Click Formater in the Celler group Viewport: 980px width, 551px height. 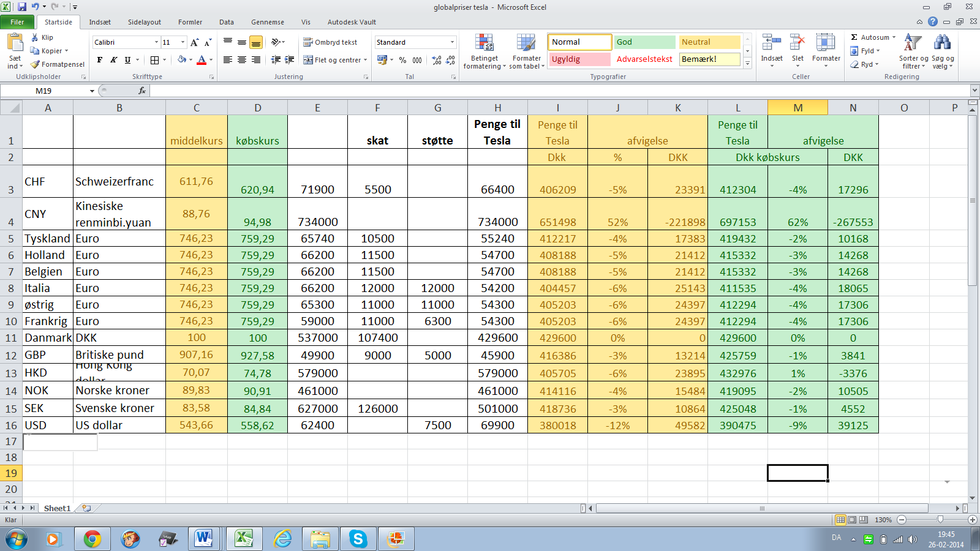coord(826,49)
